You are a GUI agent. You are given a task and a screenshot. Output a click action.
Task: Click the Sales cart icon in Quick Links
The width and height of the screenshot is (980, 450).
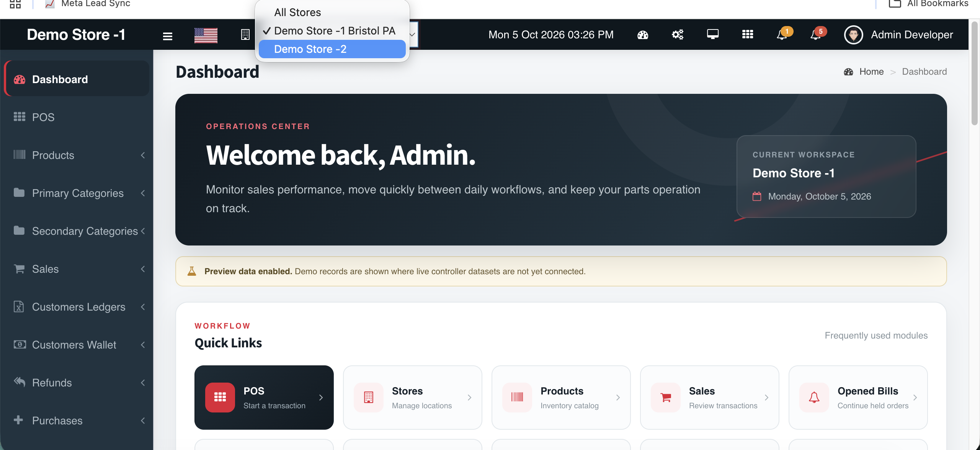[666, 397]
